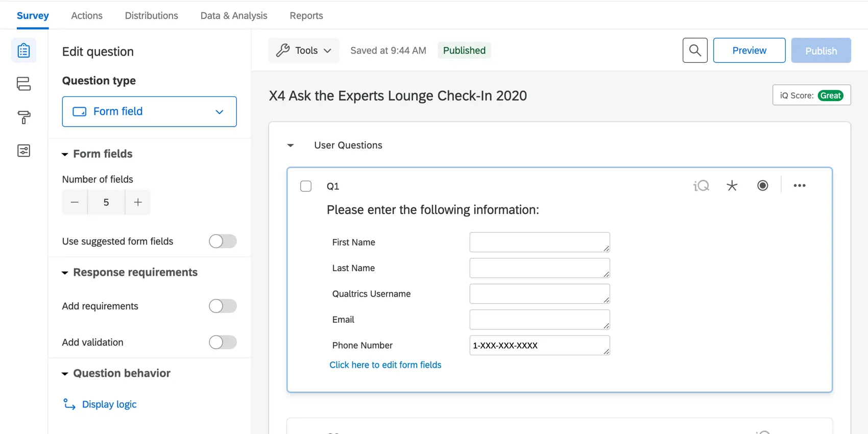Open Look and feel paint roller icon
Image resolution: width=868 pixels, height=434 pixels.
point(23,117)
